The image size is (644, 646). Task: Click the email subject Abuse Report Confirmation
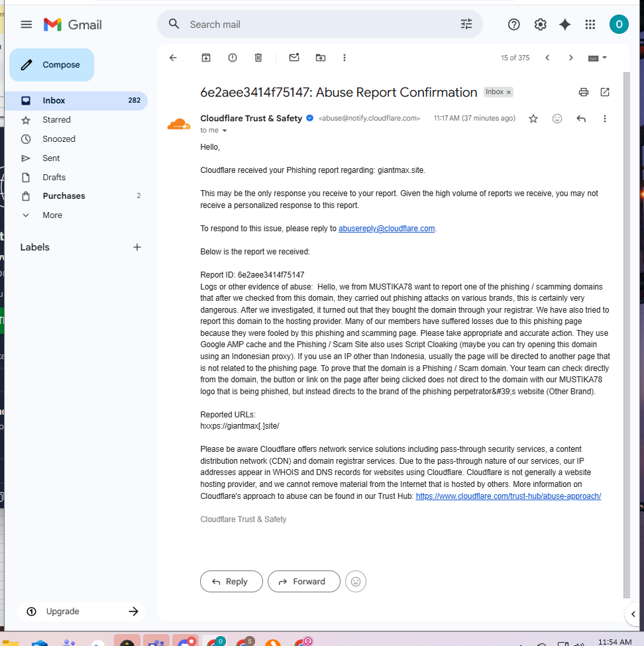click(x=339, y=92)
